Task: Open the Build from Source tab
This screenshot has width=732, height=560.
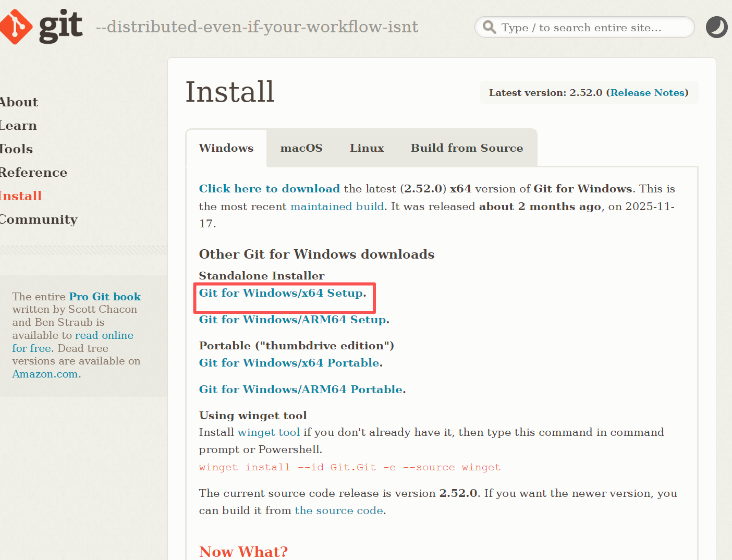Action: (467, 148)
